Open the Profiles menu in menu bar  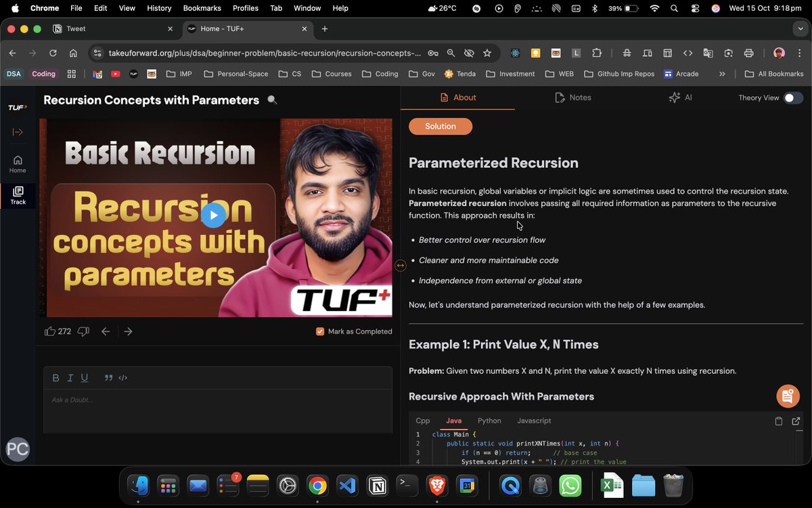[246, 8]
